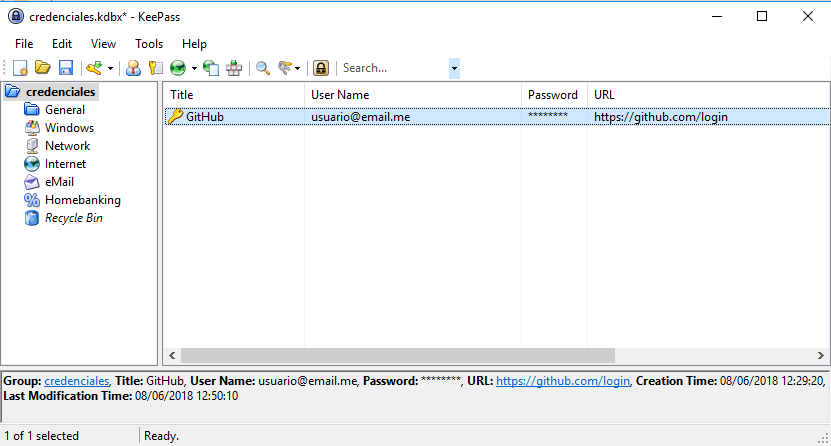Follow the credenciales group link in details
The image size is (831, 446).
click(x=77, y=381)
